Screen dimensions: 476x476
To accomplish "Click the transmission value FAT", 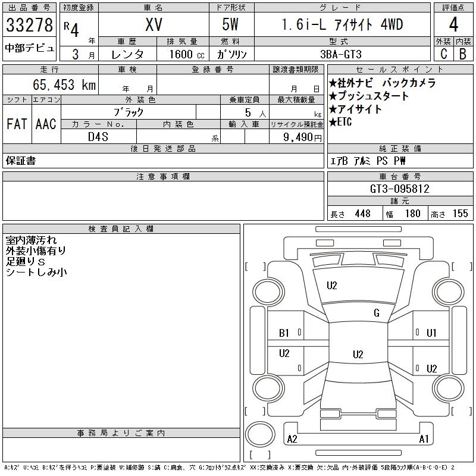I will click(17, 124).
